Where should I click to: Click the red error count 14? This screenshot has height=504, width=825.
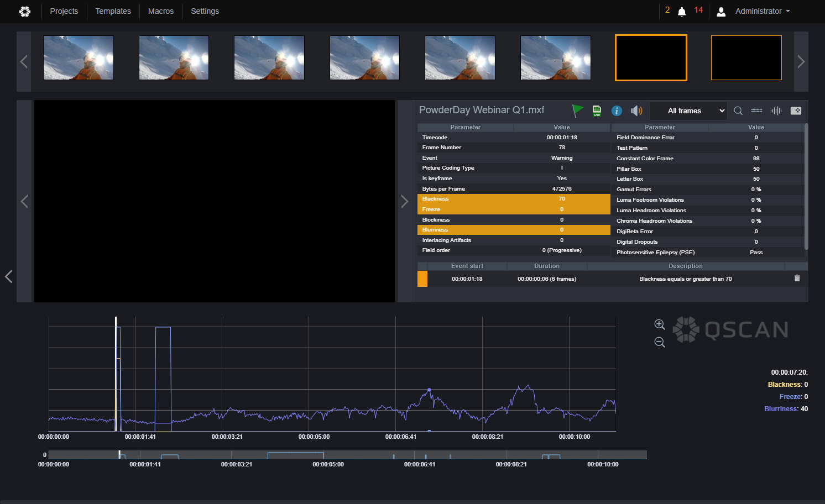coord(698,10)
